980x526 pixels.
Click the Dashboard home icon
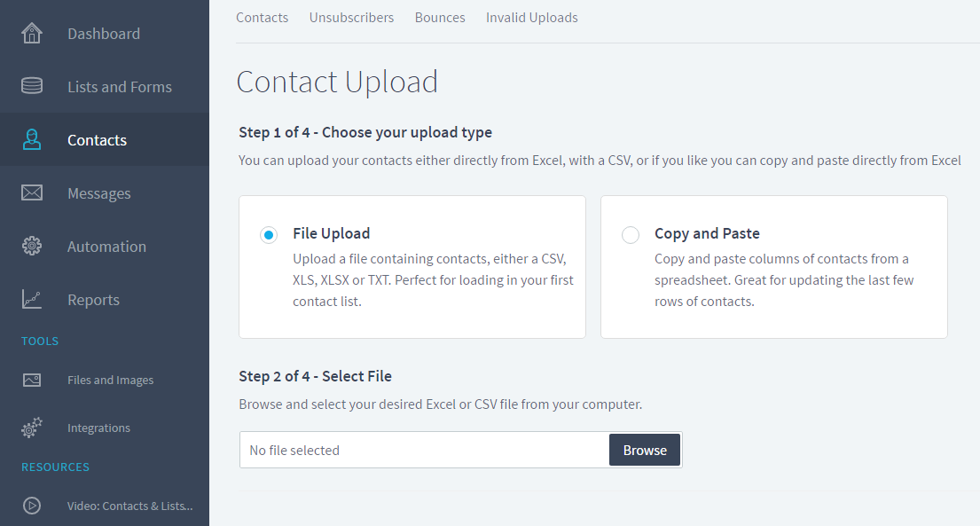[32, 33]
